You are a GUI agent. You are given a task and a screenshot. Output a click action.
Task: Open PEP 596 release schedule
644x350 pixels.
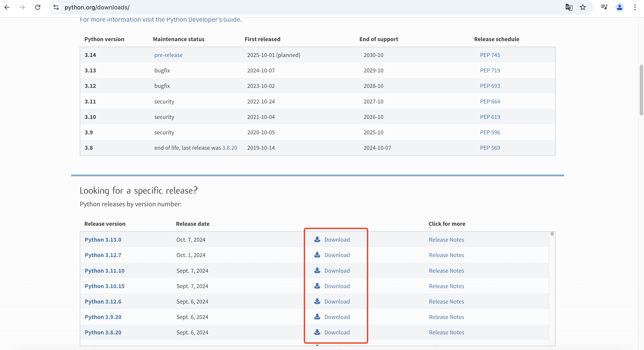coord(490,132)
